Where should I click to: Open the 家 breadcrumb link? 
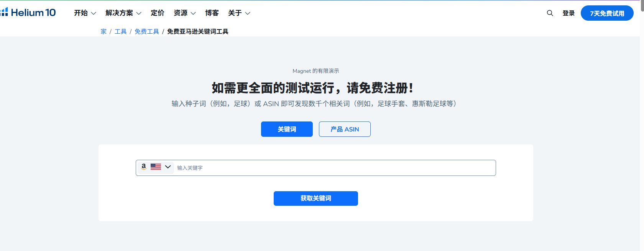103,31
